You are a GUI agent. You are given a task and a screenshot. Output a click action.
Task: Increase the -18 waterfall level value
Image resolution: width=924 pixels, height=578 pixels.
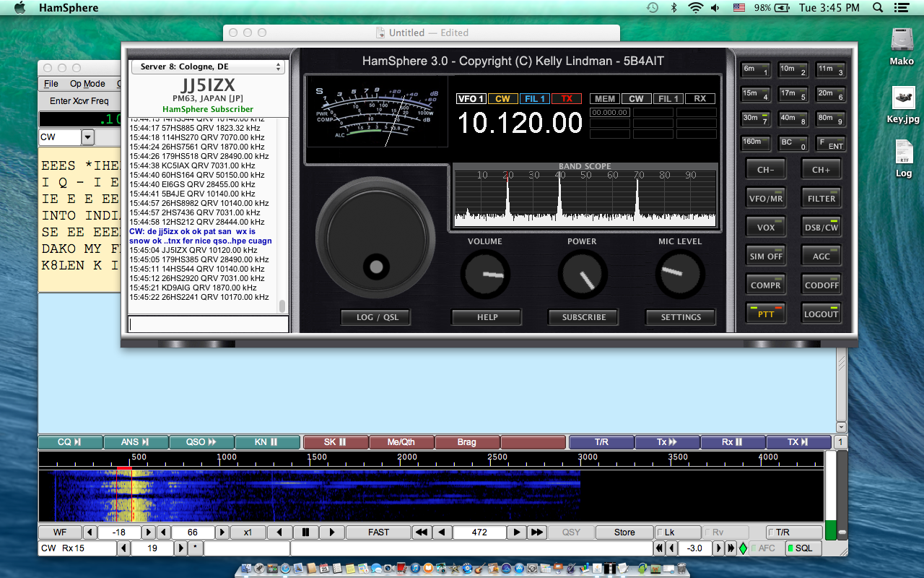pyautogui.click(x=148, y=532)
